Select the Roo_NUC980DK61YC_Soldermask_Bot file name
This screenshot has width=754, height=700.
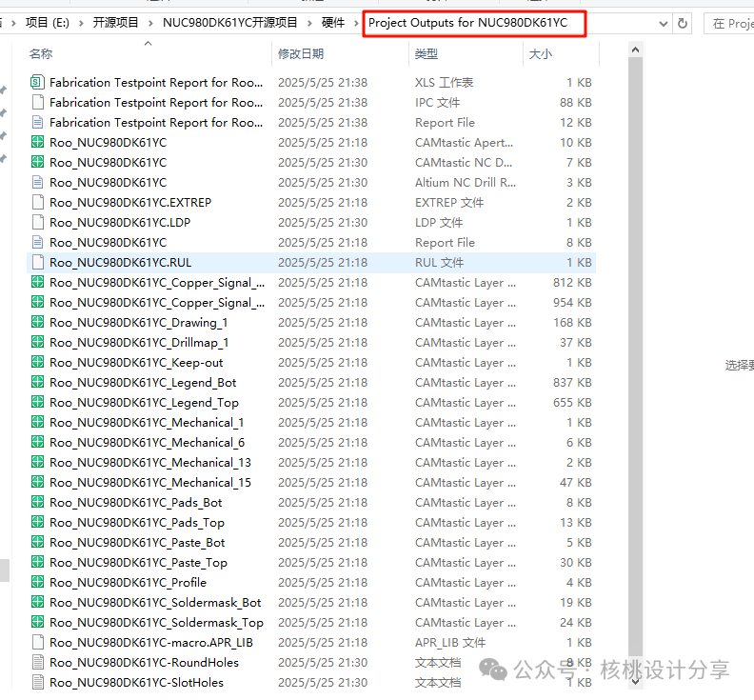pyautogui.click(x=155, y=602)
